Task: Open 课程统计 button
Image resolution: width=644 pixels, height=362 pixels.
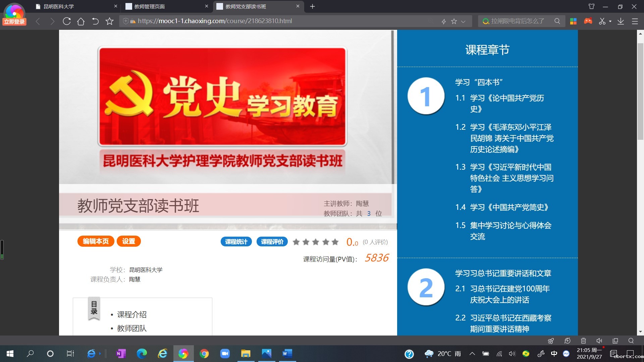Action: pyautogui.click(x=236, y=242)
